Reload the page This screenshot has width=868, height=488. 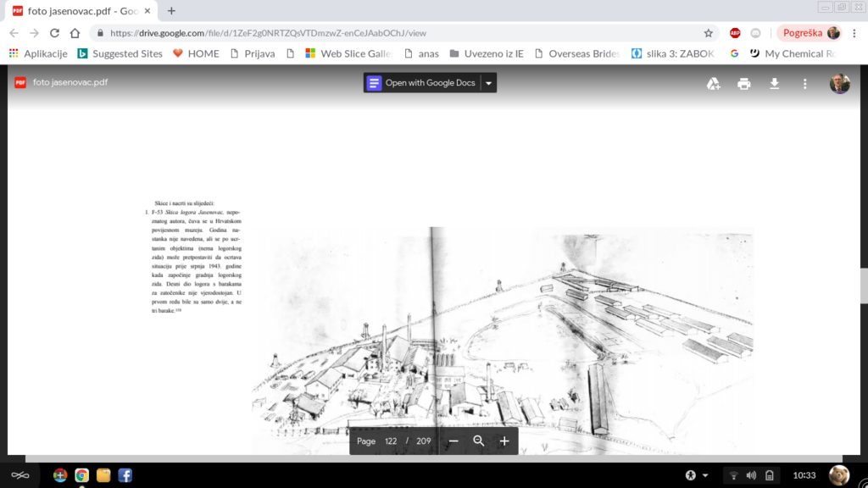pyautogui.click(x=55, y=33)
